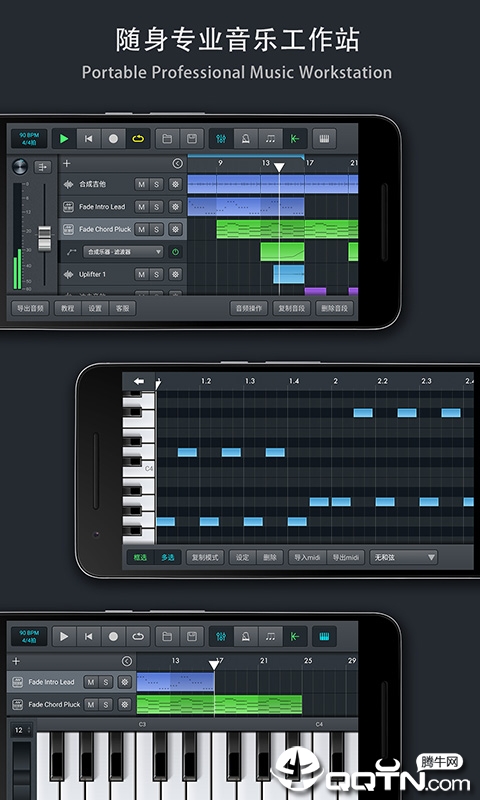
Task: Solo Fade Chord Pluck in top phone
Action: click(157, 229)
